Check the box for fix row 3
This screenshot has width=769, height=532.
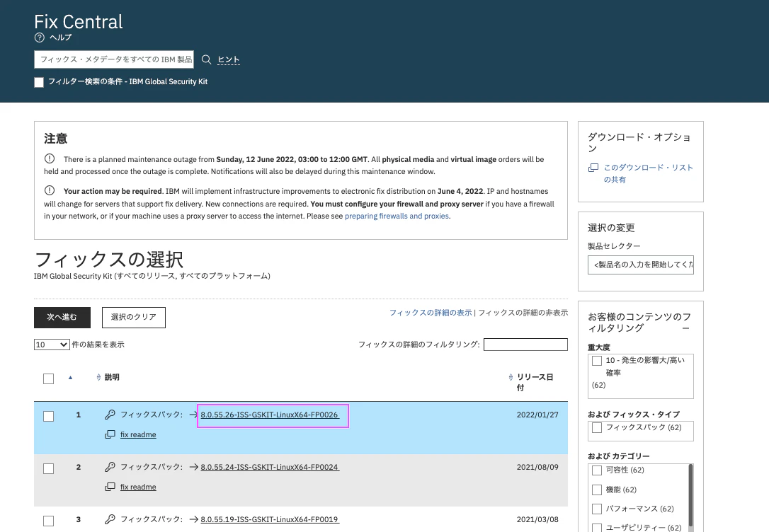tap(49, 521)
